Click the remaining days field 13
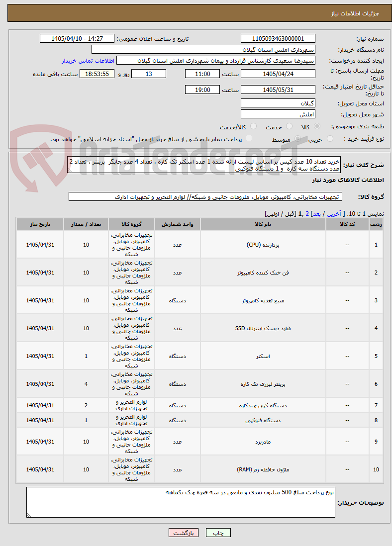 (149, 74)
